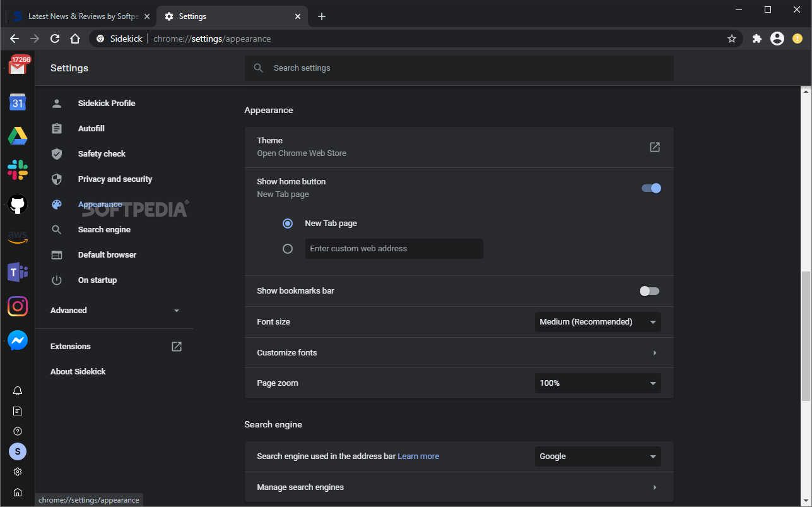This screenshot has width=812, height=507.
Task: Click the custom web address field
Action: [x=394, y=249]
